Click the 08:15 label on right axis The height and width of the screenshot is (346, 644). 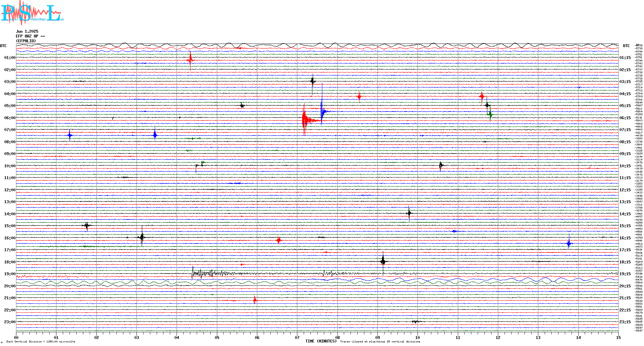(625, 142)
